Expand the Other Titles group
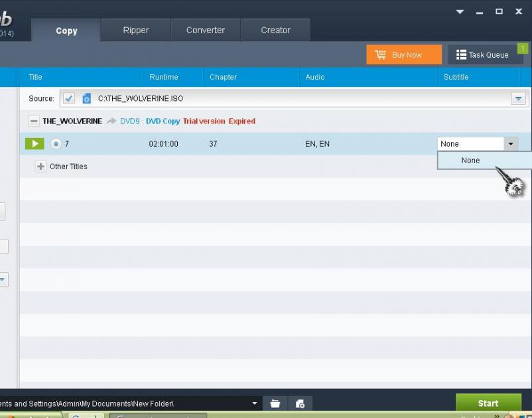 click(x=40, y=167)
